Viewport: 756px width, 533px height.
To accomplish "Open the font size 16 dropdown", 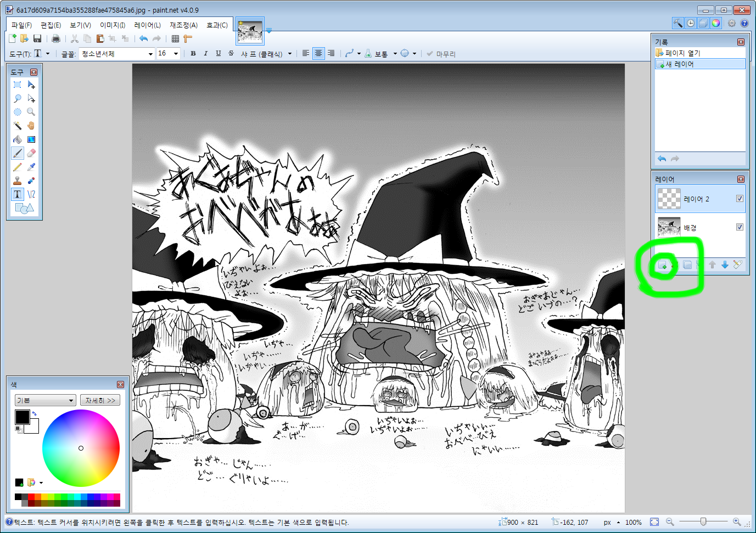I will (176, 54).
